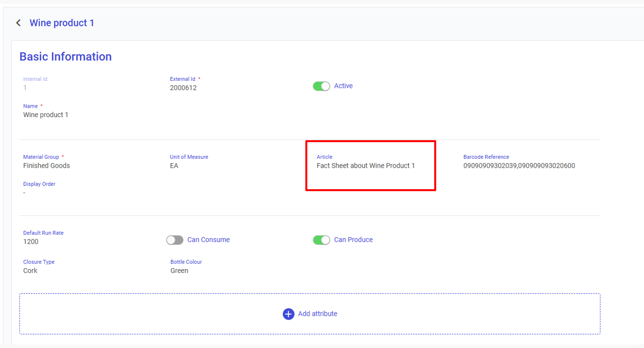This screenshot has height=348, width=644.
Task: Click the Barcode Reference value
Action: pos(519,166)
